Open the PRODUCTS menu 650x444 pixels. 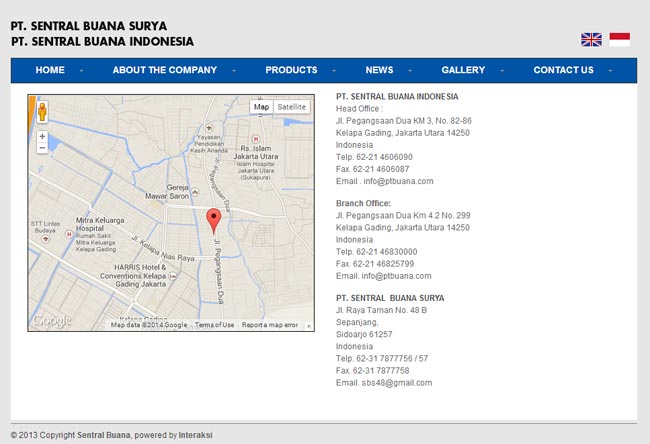coord(291,70)
